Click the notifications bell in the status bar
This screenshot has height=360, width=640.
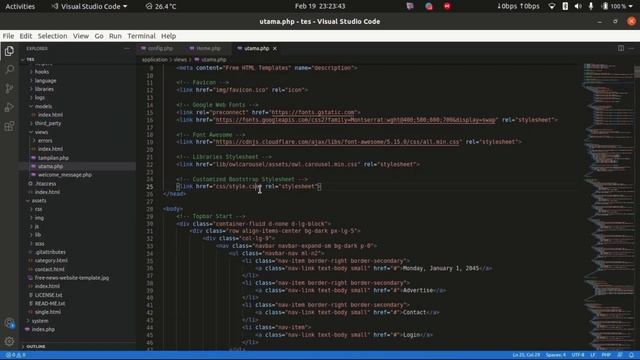pos(631,355)
